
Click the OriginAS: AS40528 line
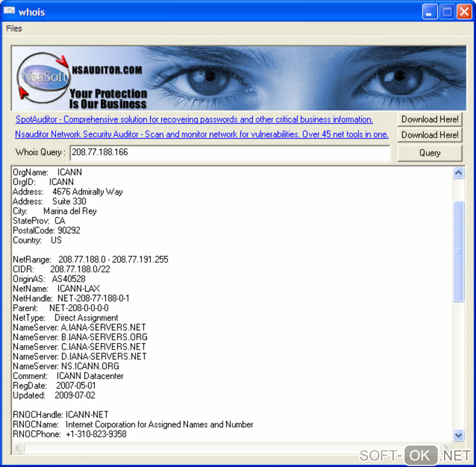[x=49, y=279]
